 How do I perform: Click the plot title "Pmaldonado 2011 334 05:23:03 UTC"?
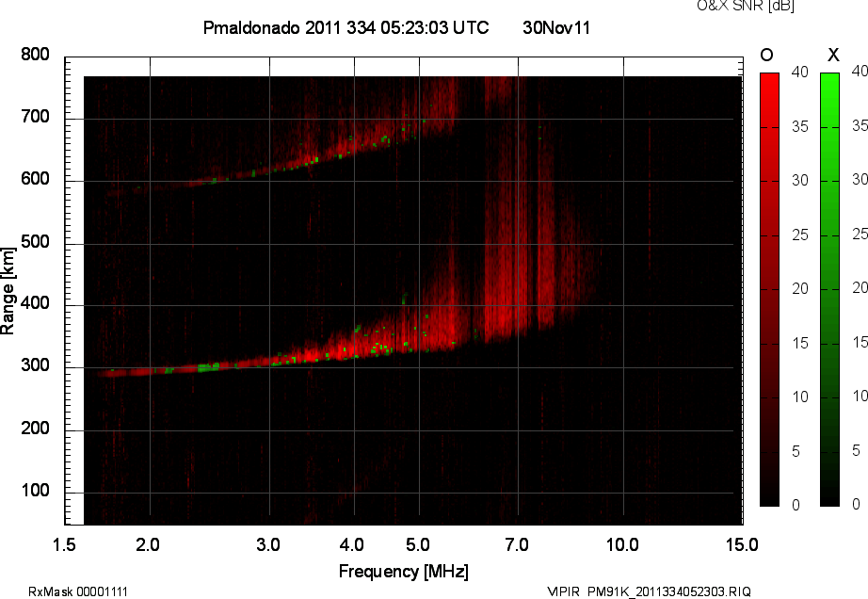[346, 27]
